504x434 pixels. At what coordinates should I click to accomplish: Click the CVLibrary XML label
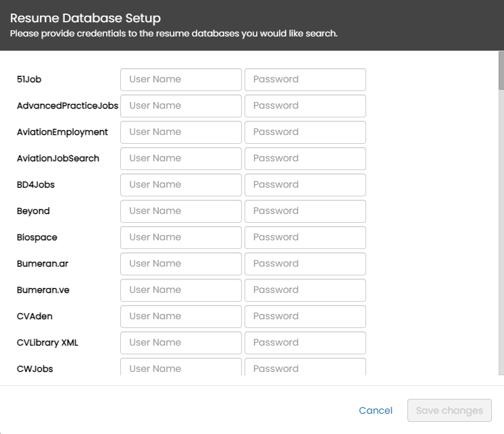click(x=47, y=343)
